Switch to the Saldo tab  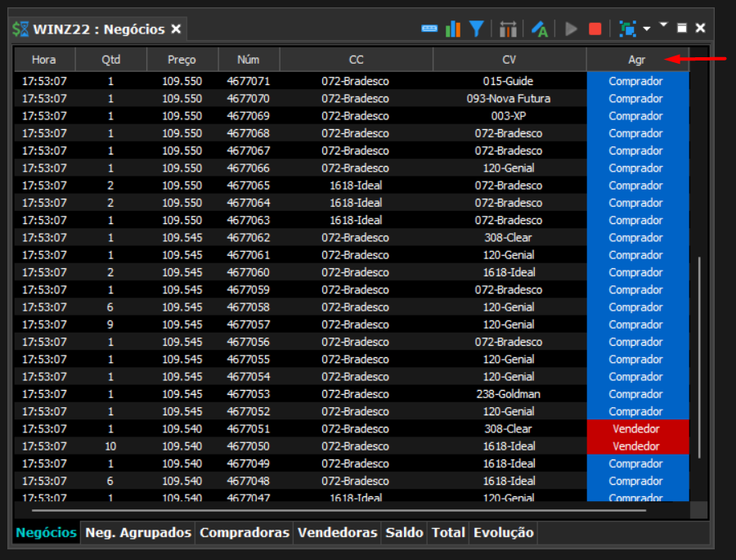click(404, 533)
